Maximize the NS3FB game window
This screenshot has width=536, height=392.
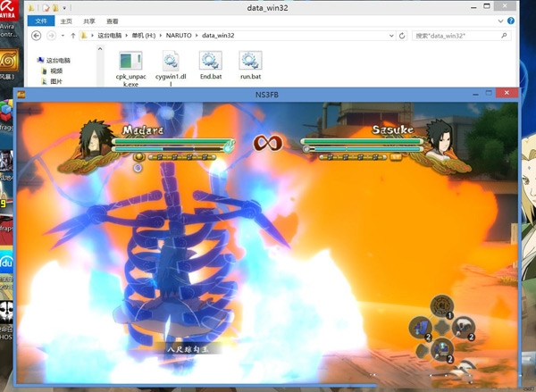pyautogui.click(x=489, y=93)
